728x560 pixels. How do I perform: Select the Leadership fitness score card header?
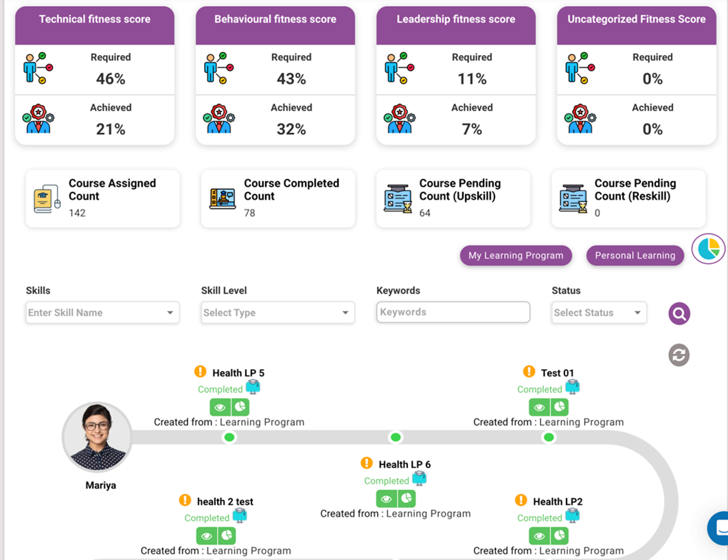456,19
